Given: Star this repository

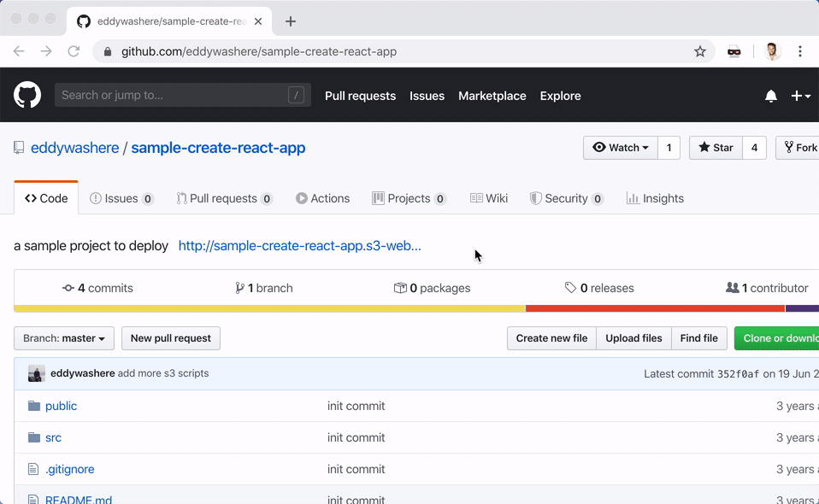Looking at the screenshot, I should (716, 148).
